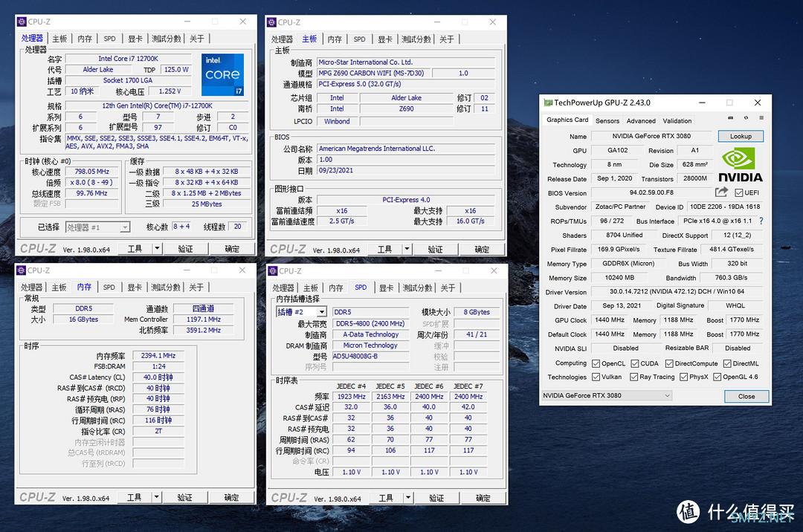
Task: Click the title icon of CPU-Z processor window
Action: point(22,22)
